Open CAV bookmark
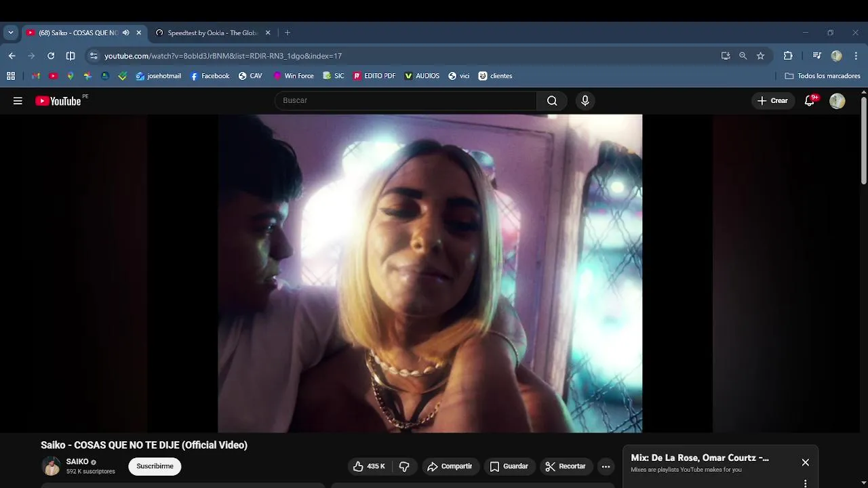Screen dimensions: 868x488 click(x=250, y=76)
